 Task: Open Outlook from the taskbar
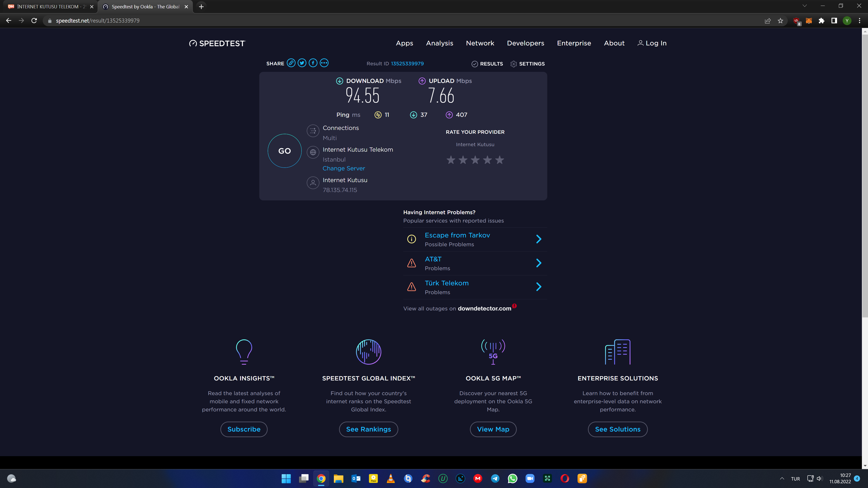click(356, 479)
